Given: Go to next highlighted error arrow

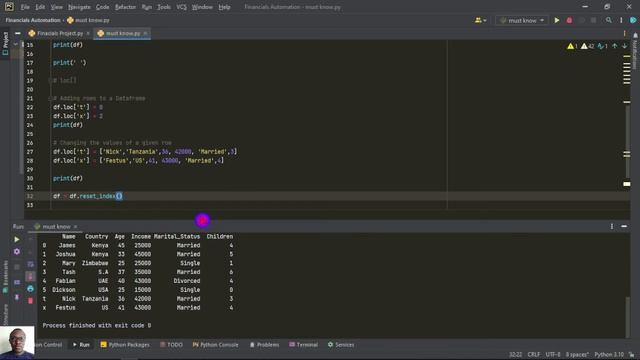Looking at the screenshot, I should [624, 46].
